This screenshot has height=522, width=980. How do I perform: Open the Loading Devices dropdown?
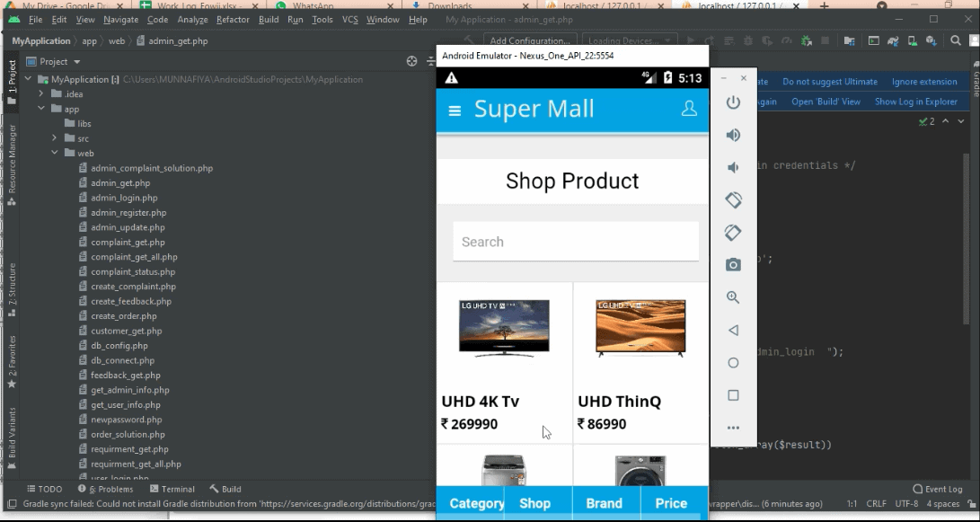[x=623, y=40]
